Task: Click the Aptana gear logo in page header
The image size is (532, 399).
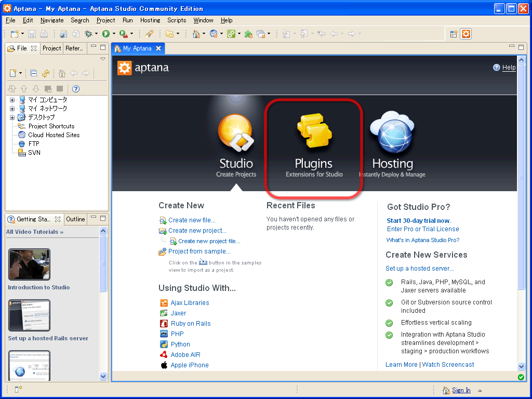Action: [x=124, y=68]
